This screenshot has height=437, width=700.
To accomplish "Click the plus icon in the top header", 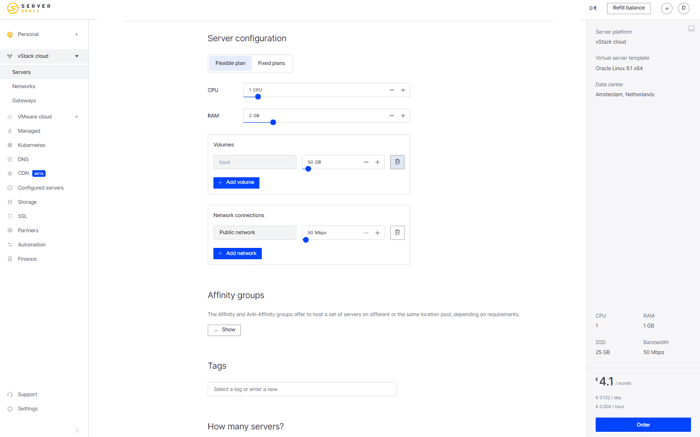I will [x=667, y=8].
